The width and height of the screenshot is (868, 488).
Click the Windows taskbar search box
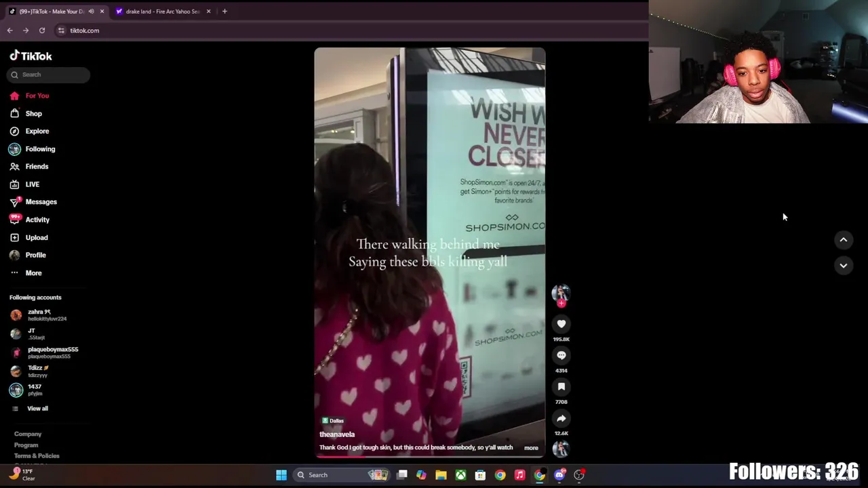coord(341,475)
